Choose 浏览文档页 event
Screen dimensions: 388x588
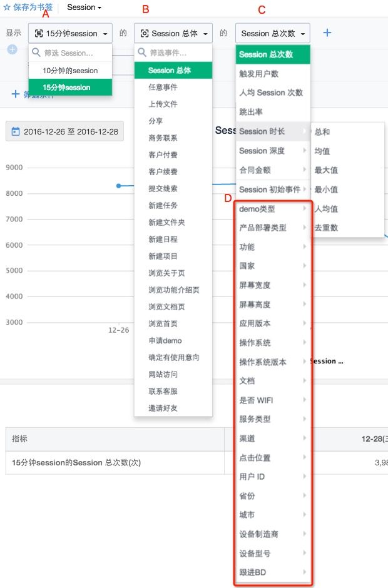pos(173,307)
